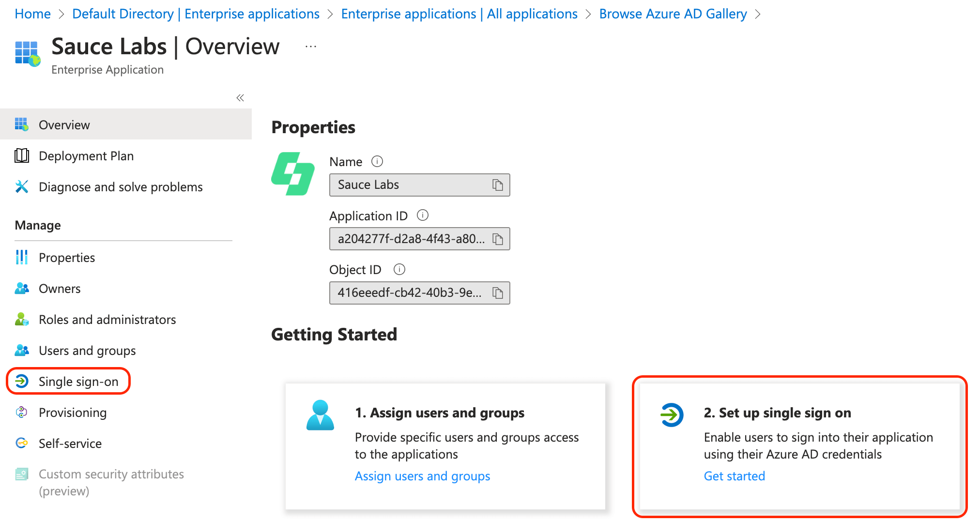Screen dimensions: 980x522
Task: Collapse the left sidebar with the chevron
Action: click(x=240, y=97)
